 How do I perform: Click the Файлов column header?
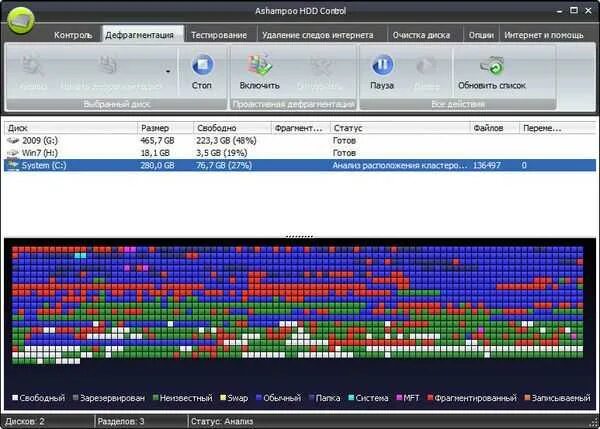click(x=495, y=128)
